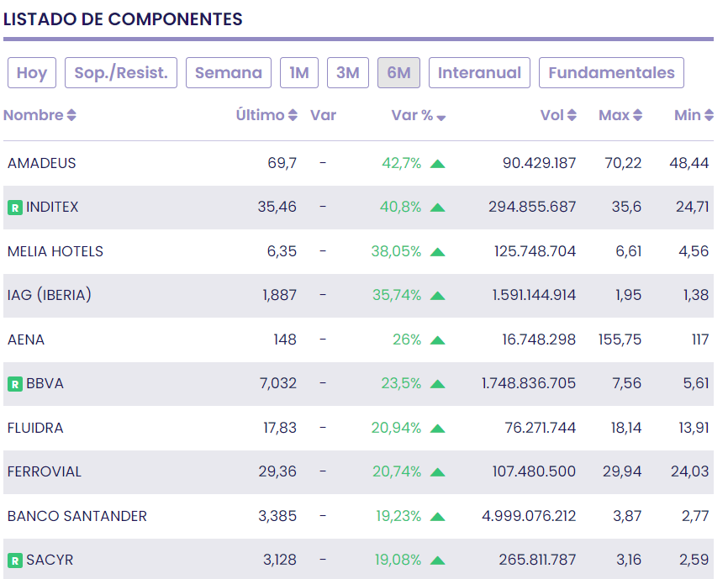Select the 1M period tab
Viewport: 728px width, 579px height.
[x=299, y=73]
